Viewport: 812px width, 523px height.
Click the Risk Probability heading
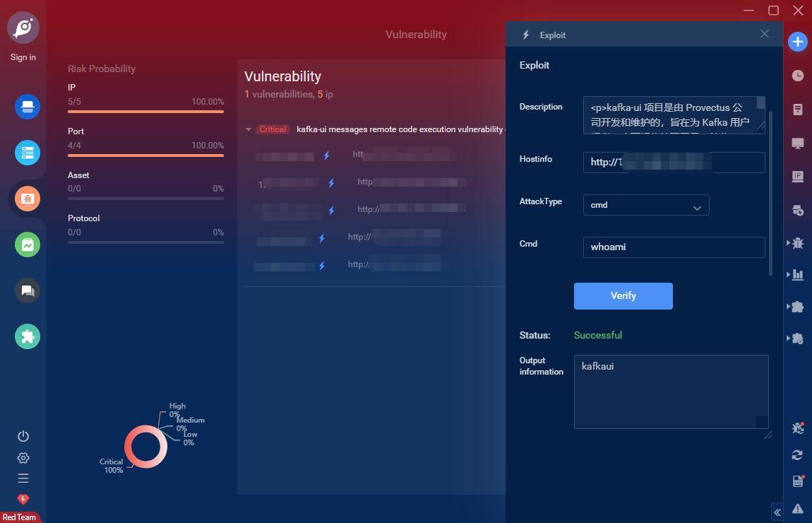(102, 69)
